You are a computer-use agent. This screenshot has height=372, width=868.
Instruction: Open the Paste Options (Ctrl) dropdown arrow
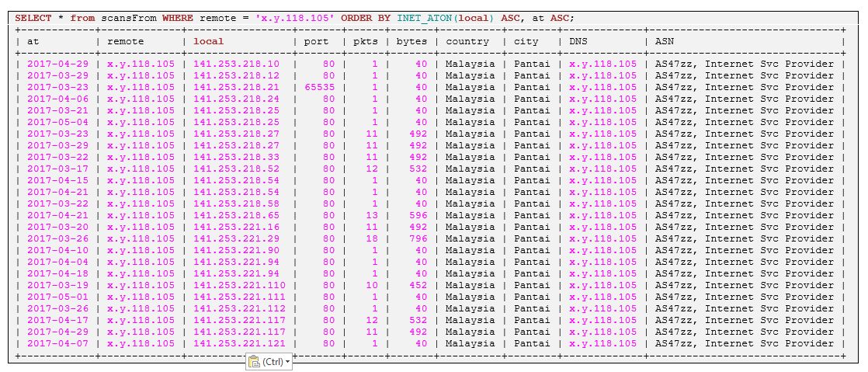click(287, 362)
